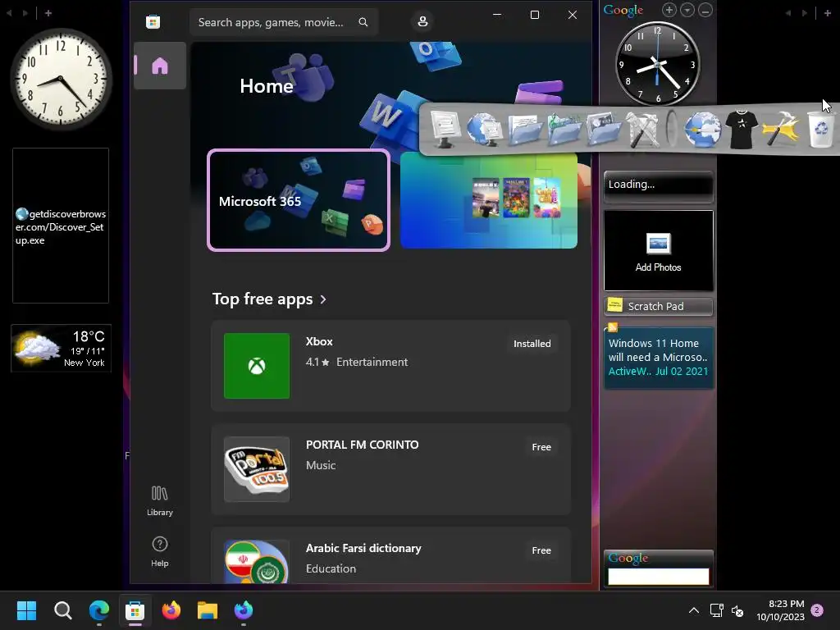The height and width of the screenshot is (630, 840).
Task: Open the notification badge showing 2
Action: [817, 610]
